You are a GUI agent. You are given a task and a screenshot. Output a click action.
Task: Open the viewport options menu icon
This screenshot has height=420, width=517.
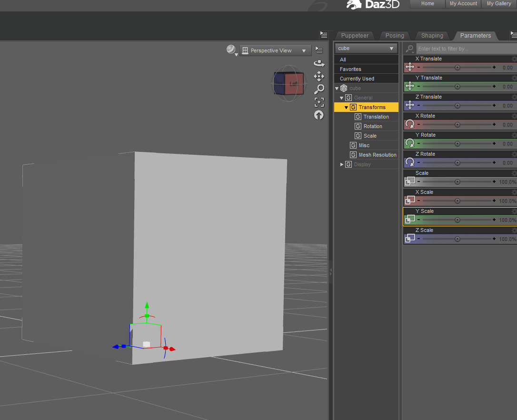point(319,50)
